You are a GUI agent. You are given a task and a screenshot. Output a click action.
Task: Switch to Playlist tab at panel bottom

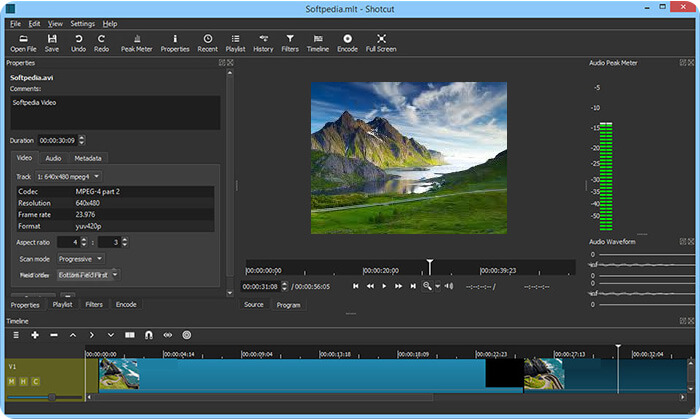[x=62, y=305]
